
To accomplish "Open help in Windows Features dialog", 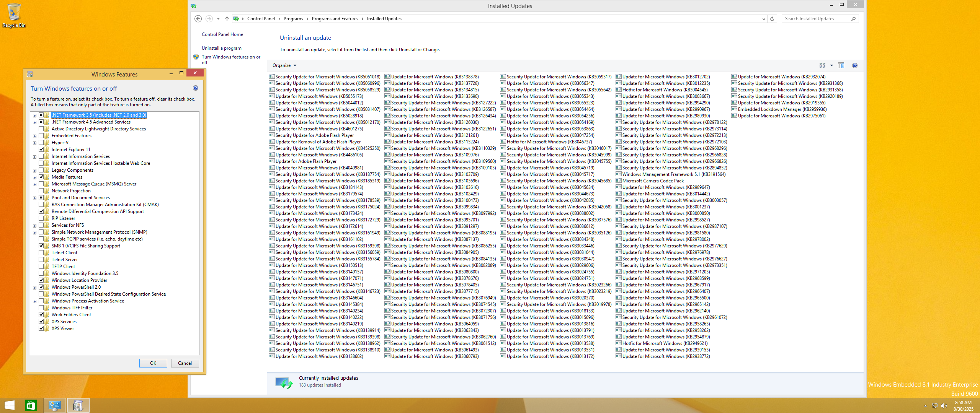I will 196,88.
